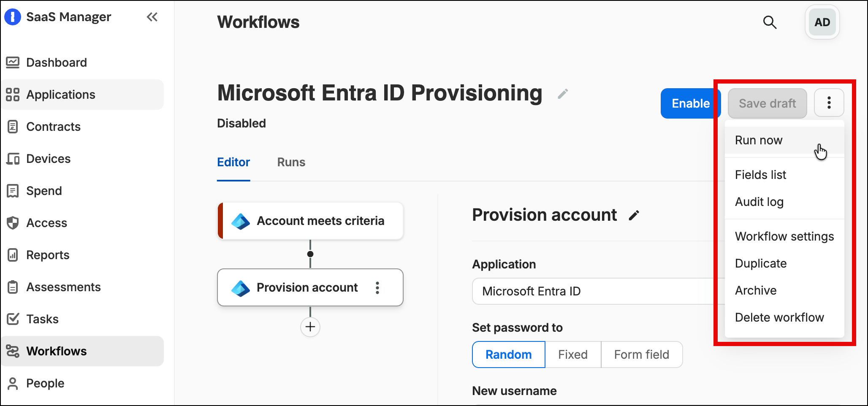Select Random password option
Image resolution: width=868 pixels, height=406 pixels.
509,355
